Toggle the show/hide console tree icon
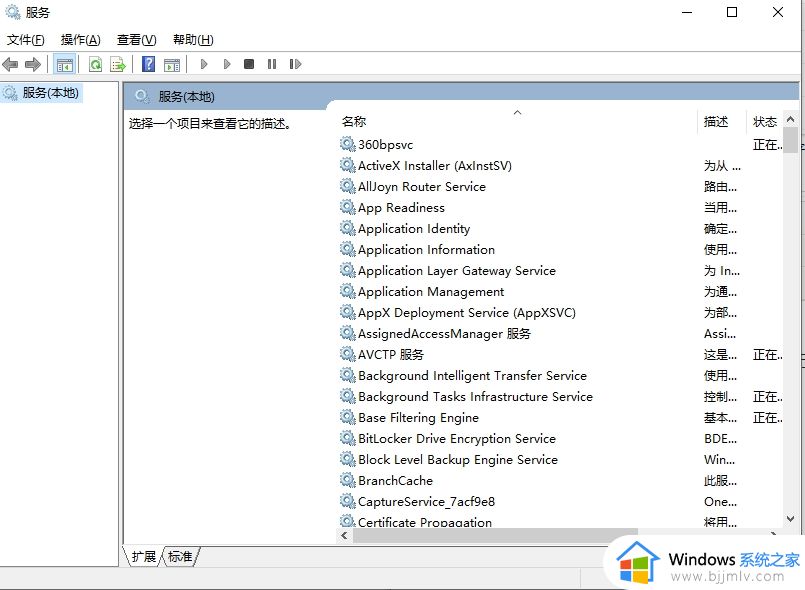This screenshot has height=590, width=805. [65, 65]
